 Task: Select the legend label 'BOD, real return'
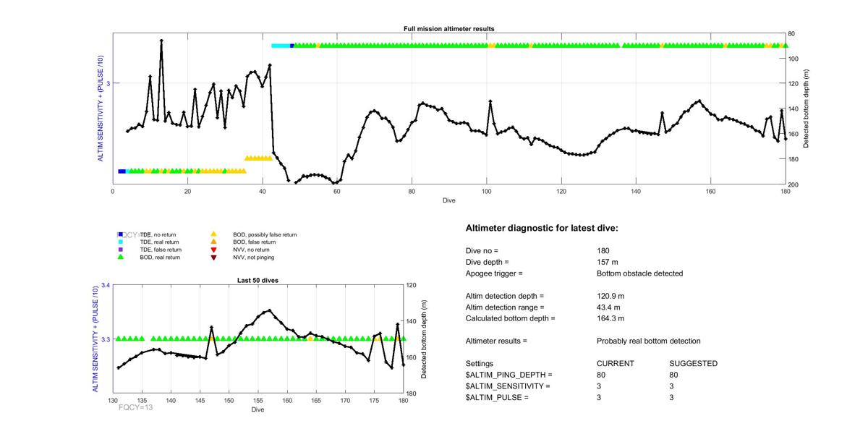click(161, 258)
